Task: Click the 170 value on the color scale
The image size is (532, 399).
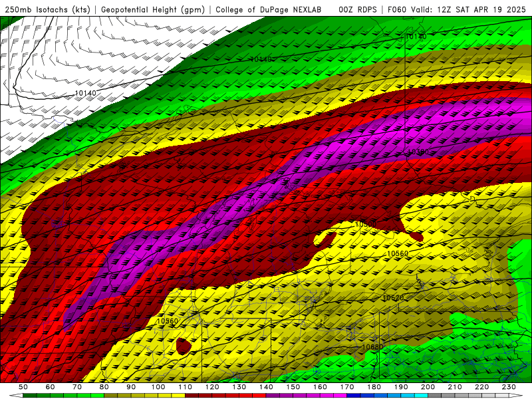Action: click(x=347, y=387)
